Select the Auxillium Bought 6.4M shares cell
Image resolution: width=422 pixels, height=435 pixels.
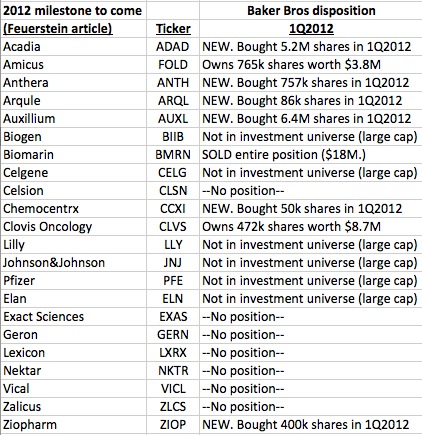pyautogui.click(x=311, y=119)
